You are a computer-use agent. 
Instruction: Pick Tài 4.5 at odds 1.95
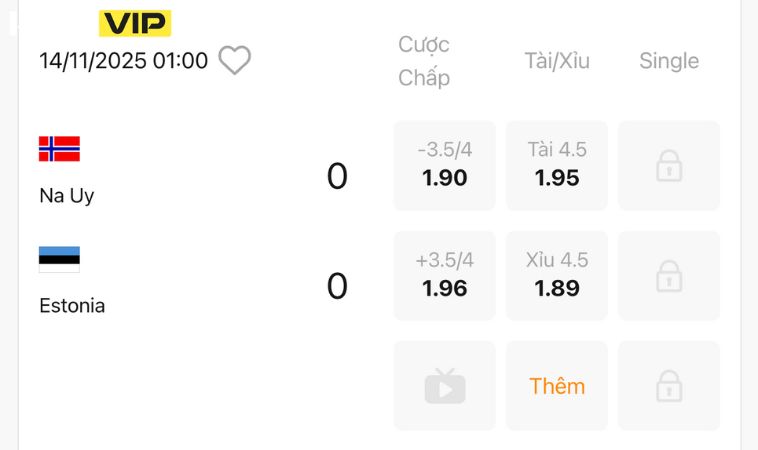556,166
